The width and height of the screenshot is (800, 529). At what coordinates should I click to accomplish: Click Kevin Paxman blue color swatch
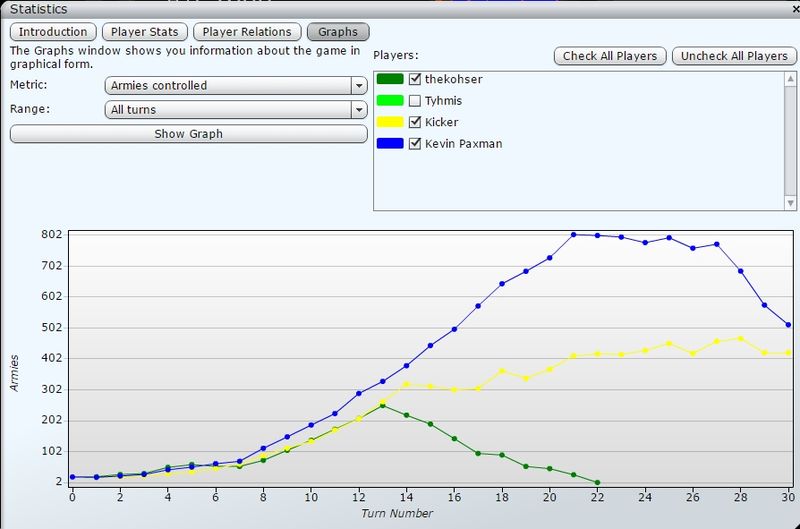pyautogui.click(x=390, y=144)
